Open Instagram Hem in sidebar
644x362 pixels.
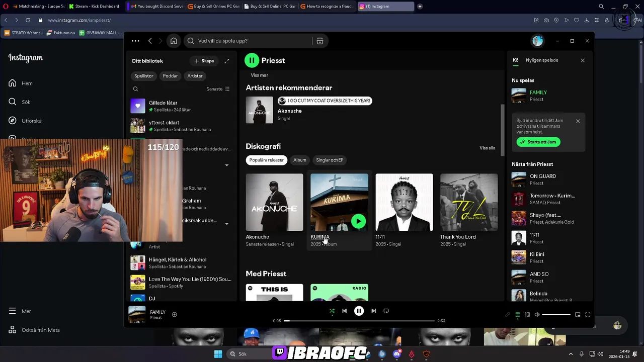(x=21, y=83)
